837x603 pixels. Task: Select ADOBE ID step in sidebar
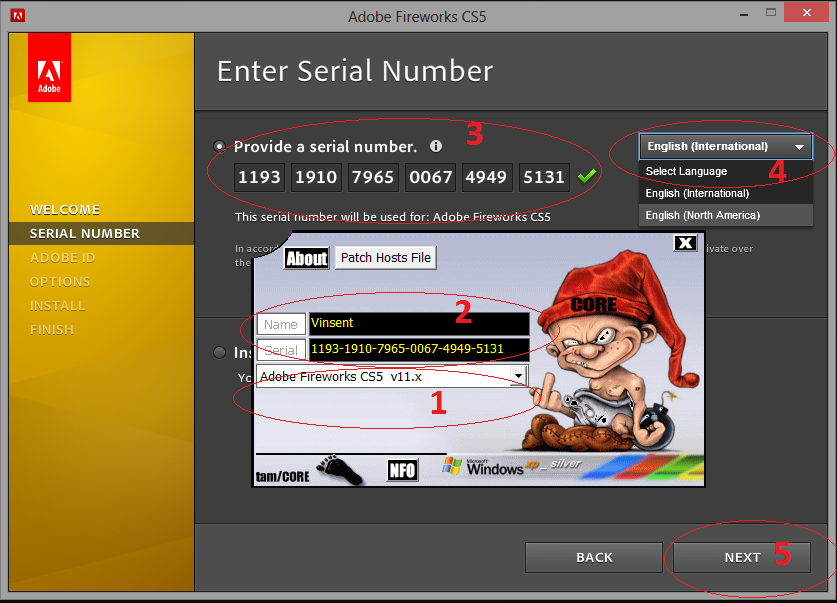[62, 258]
